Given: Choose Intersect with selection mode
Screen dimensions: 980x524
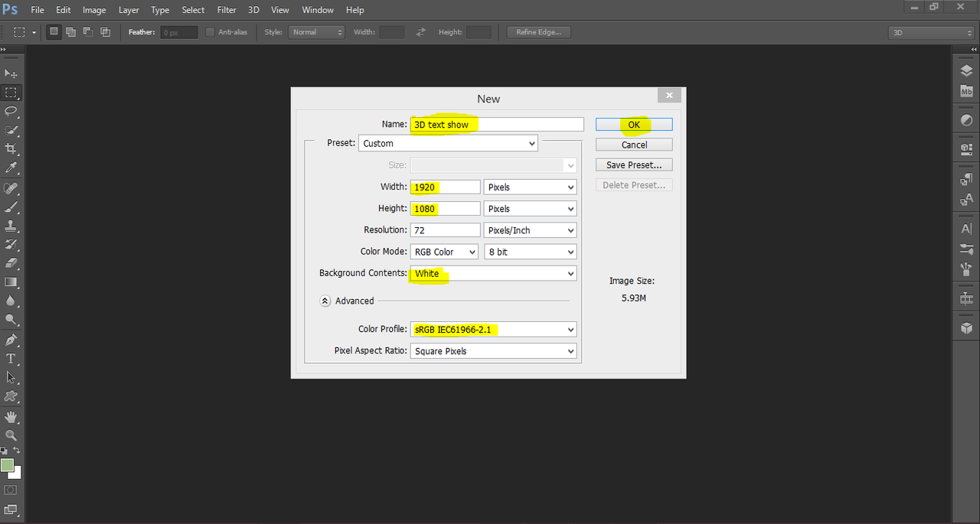Looking at the screenshot, I should point(106,32).
